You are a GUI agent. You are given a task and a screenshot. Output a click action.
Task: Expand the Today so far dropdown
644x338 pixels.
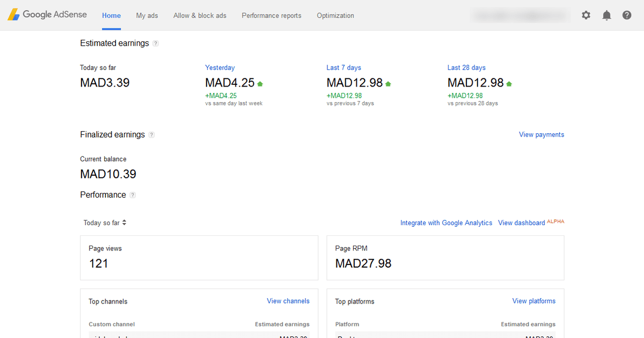[x=105, y=222]
